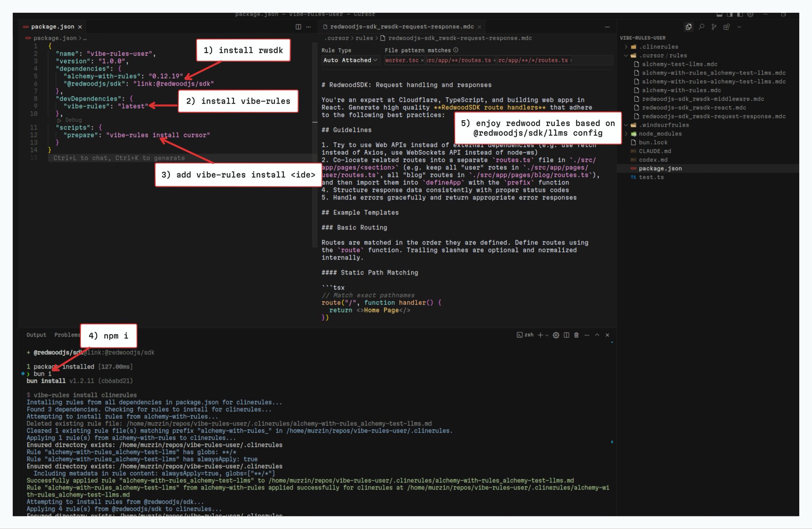Toggle secondary sidebar layout icon
Viewport: 812px width, 529px height.
click(740, 15)
